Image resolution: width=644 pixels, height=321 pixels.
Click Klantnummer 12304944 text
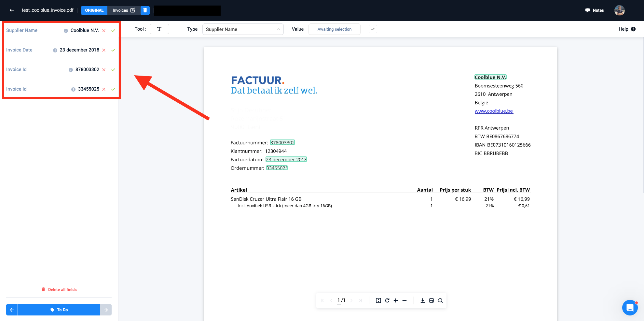click(259, 151)
